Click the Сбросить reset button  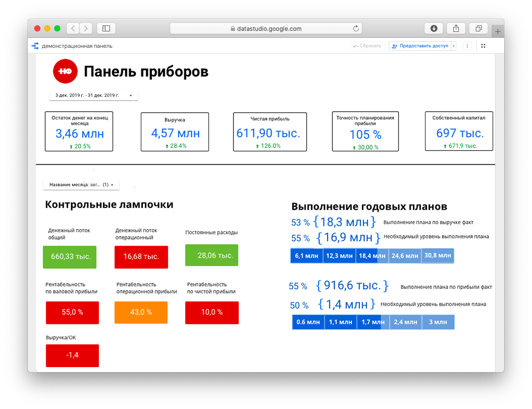[367, 46]
